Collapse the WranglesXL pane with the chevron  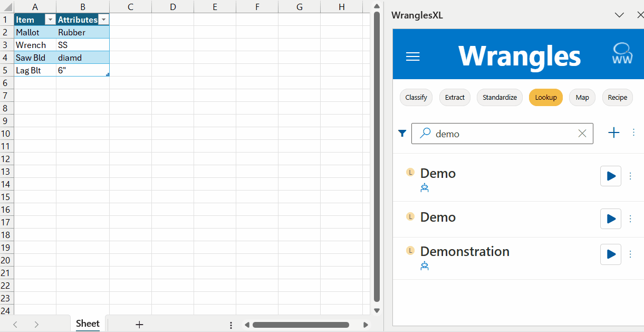click(x=619, y=15)
